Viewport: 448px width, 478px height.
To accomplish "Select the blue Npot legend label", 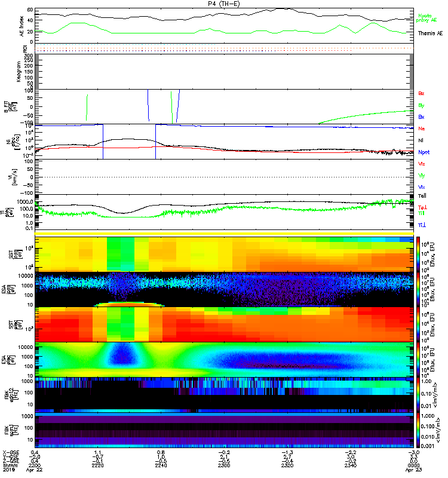I will (x=424, y=152).
